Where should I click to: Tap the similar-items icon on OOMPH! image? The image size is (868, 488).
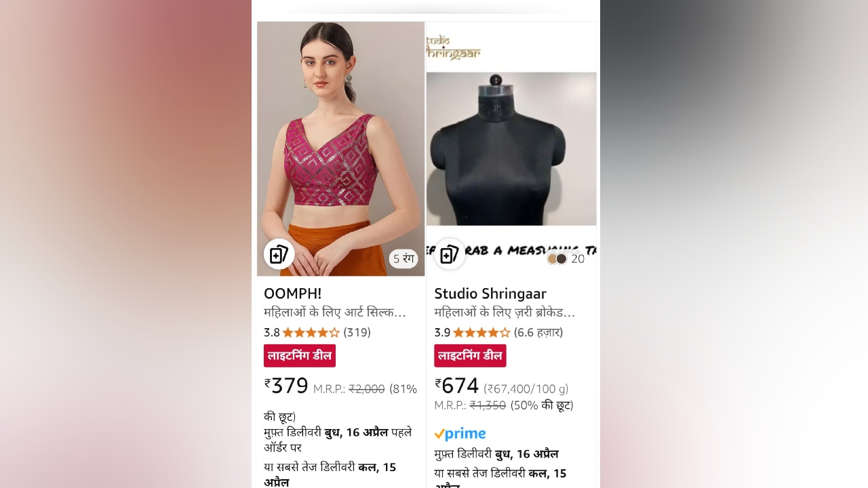[x=279, y=255]
